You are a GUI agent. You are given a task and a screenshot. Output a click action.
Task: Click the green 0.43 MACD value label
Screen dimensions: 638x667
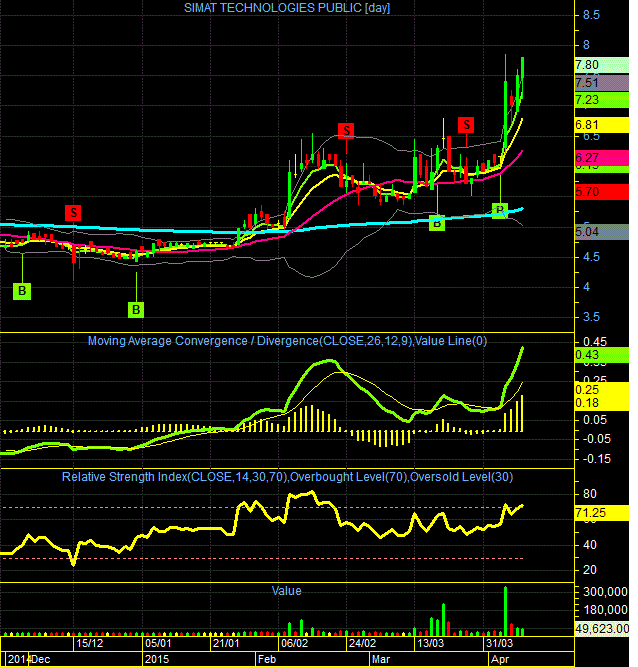(601, 355)
